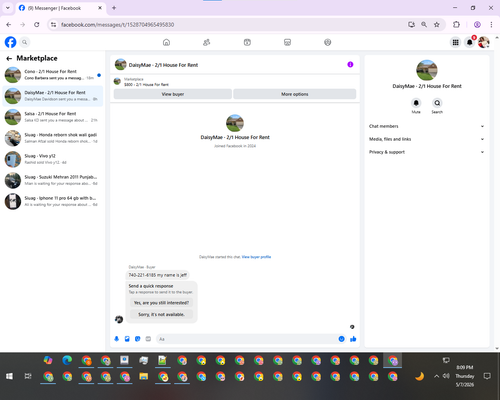The height and width of the screenshot is (400, 500).
Task: Search within the DaisyMae conversation
Action: [437, 103]
